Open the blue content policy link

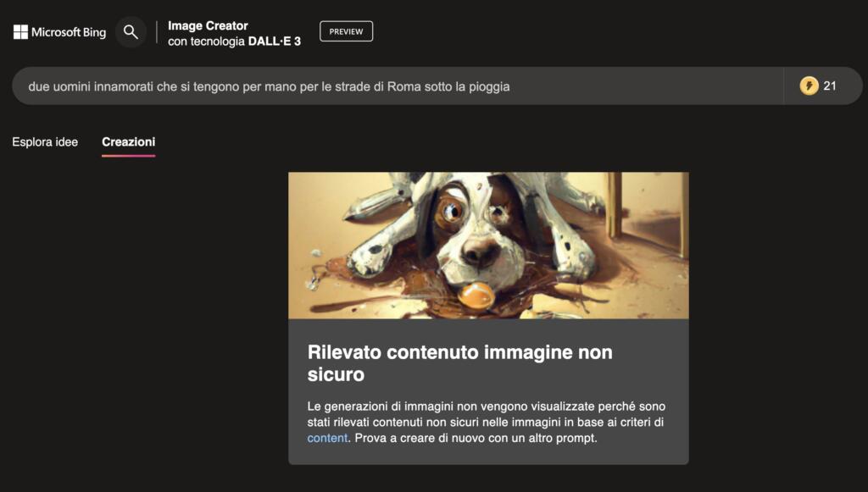(x=327, y=438)
